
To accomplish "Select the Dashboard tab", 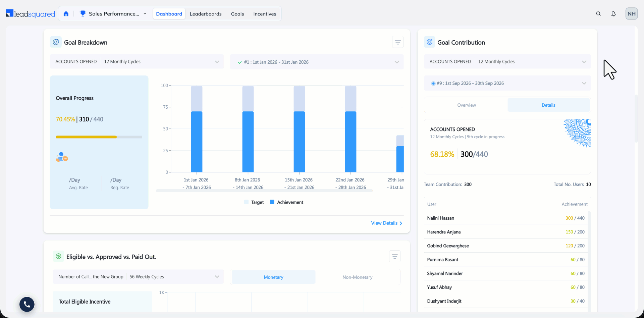I will [169, 14].
